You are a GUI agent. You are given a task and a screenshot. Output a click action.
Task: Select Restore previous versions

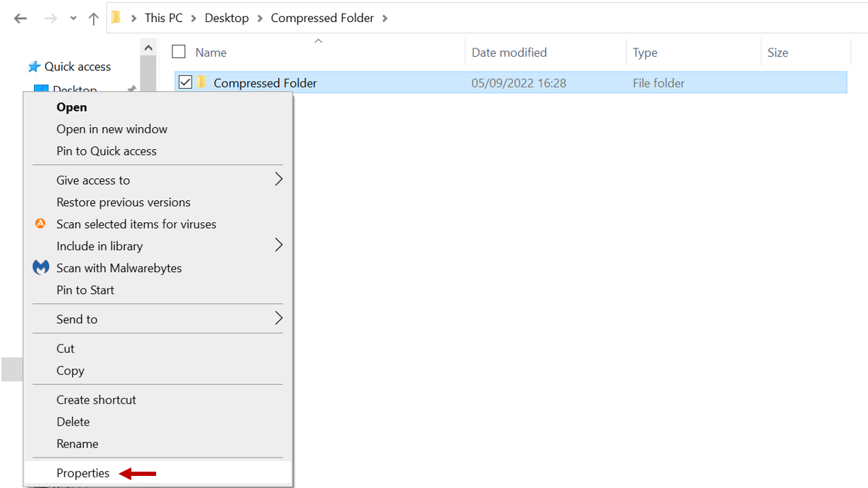click(158, 202)
